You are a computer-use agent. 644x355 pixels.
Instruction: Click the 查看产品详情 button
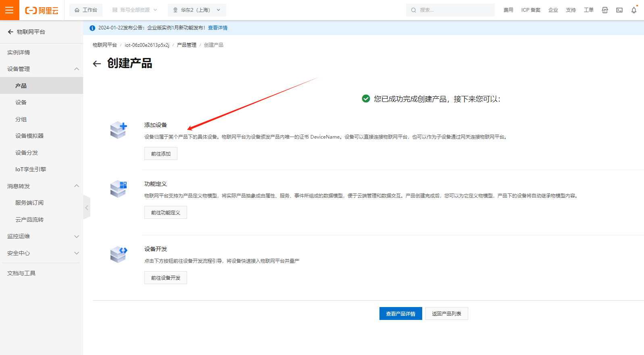pos(400,313)
